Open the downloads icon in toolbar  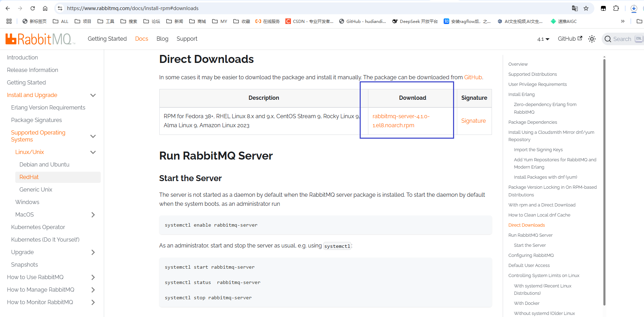pyautogui.click(x=634, y=8)
